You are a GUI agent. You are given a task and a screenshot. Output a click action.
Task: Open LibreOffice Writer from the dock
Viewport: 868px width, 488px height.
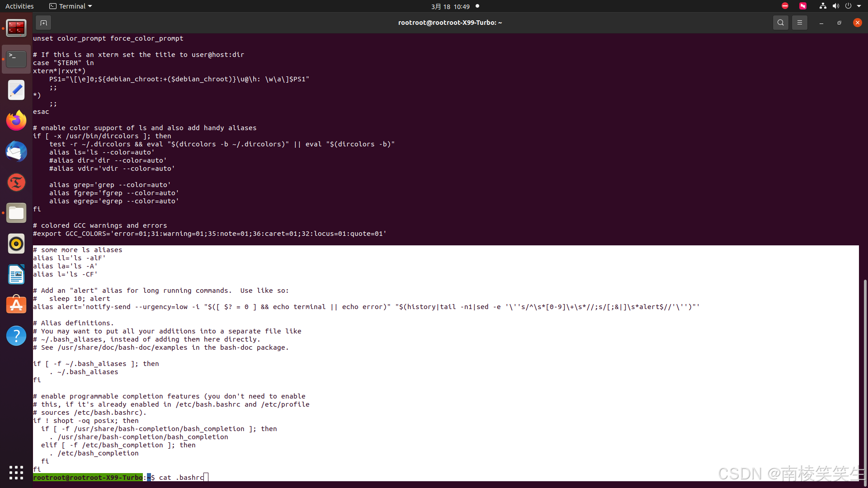tap(16, 274)
